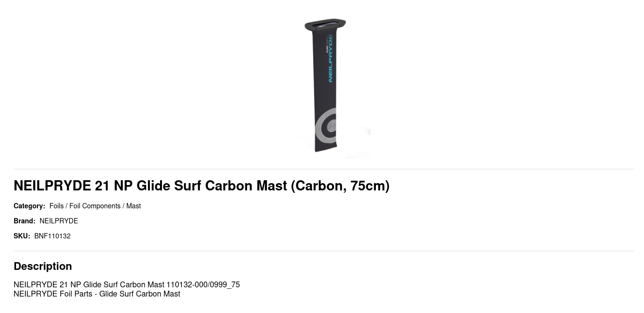Click the 'Category:' label

point(29,206)
